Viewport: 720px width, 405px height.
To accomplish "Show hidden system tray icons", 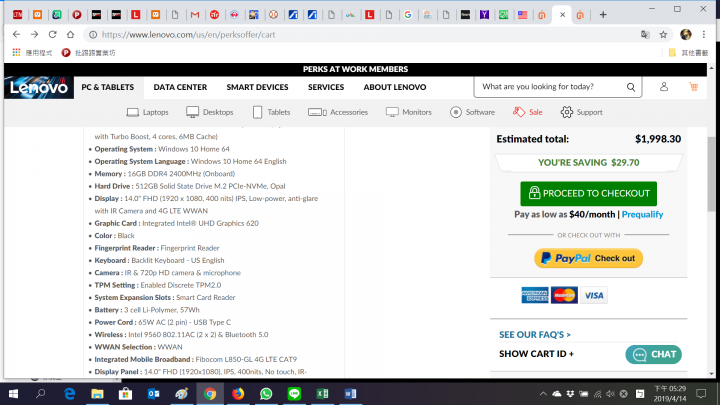I will (543, 394).
